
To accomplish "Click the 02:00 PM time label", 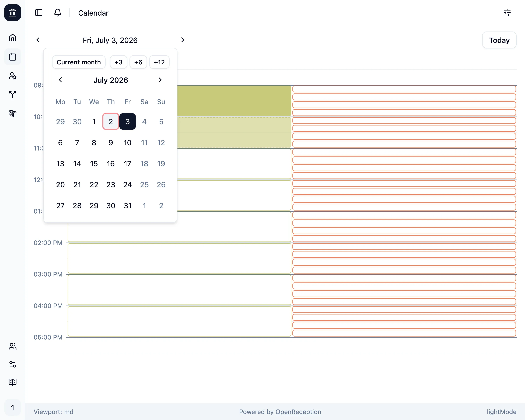I will click(48, 243).
